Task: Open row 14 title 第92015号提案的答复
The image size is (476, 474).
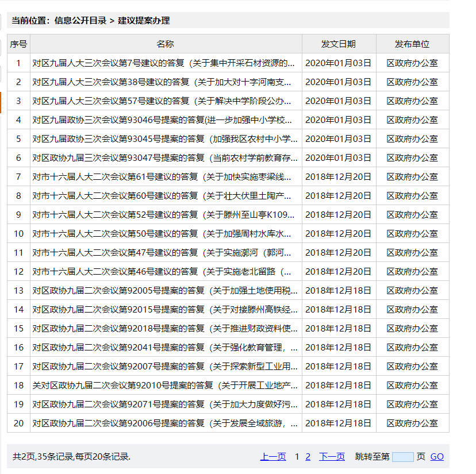Action: click(x=165, y=310)
